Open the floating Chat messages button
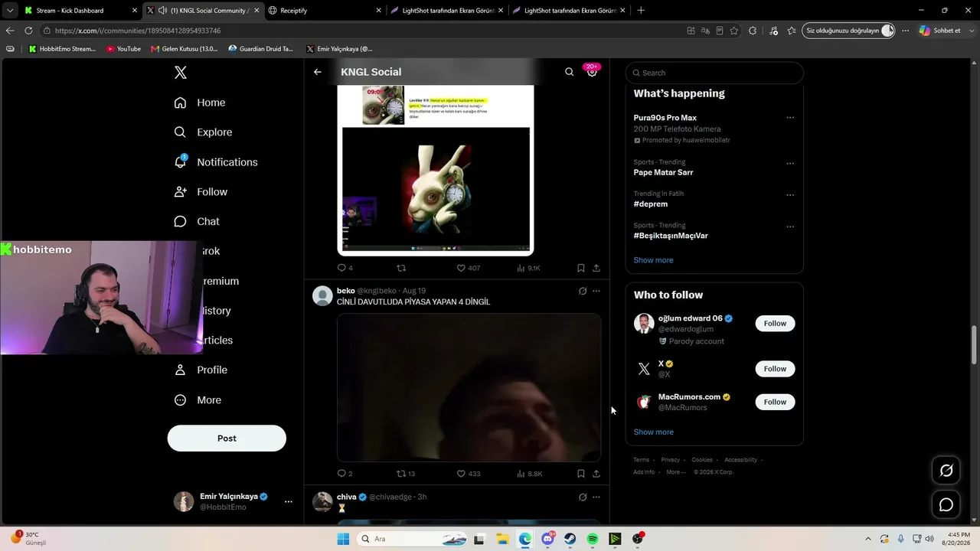 [946, 505]
